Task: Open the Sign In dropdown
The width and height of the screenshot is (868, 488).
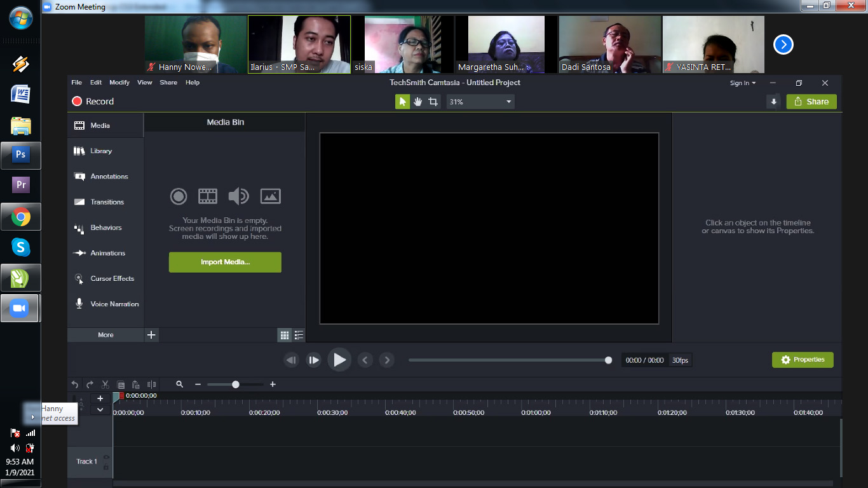Action: click(743, 83)
